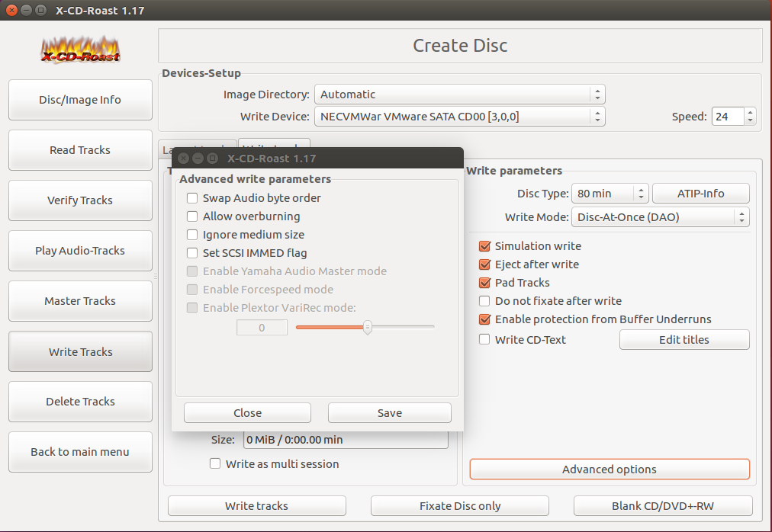Click Fixate Disc only button
The image size is (772, 532).
click(x=460, y=506)
